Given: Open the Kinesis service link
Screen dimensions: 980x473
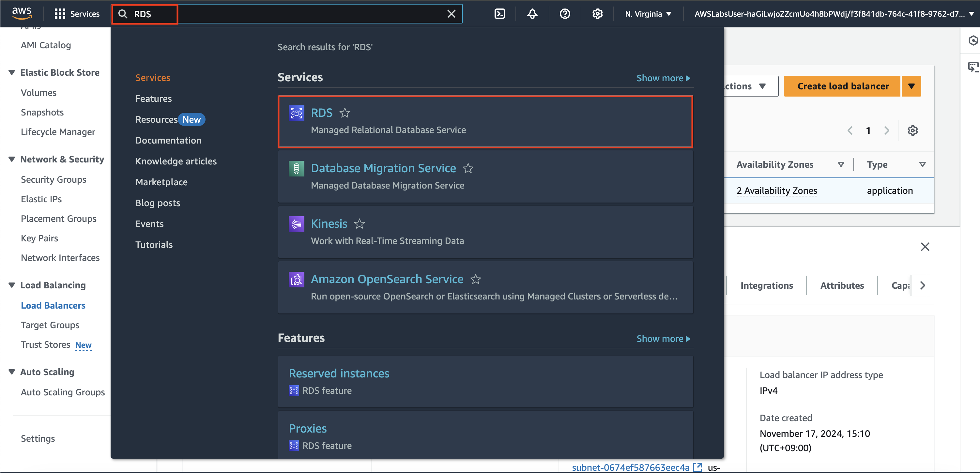Looking at the screenshot, I should pyautogui.click(x=329, y=224).
